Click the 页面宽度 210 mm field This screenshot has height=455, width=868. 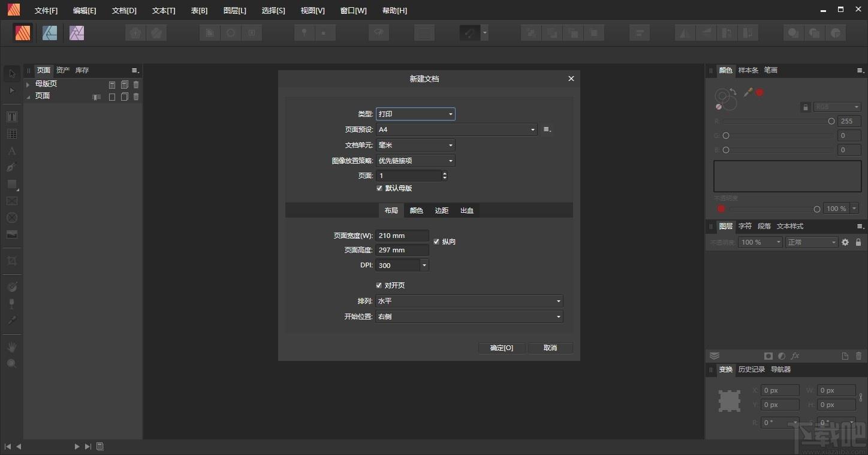pos(402,236)
